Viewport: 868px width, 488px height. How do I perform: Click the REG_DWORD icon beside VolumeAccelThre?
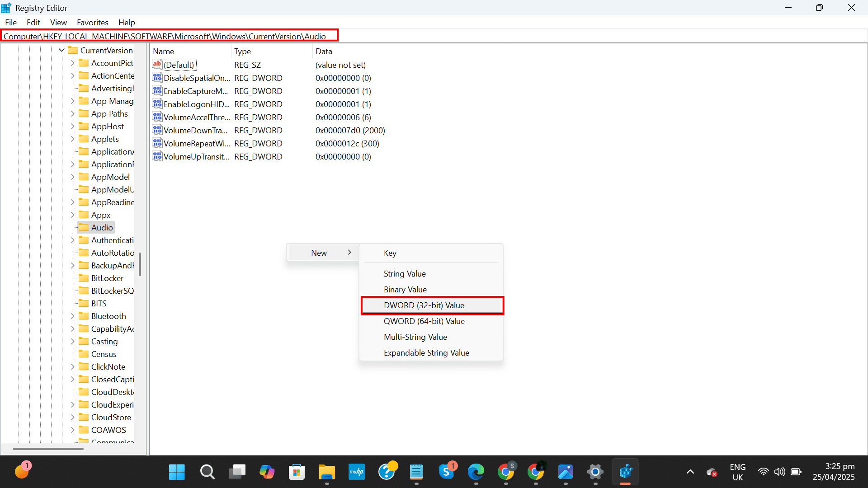[157, 117]
